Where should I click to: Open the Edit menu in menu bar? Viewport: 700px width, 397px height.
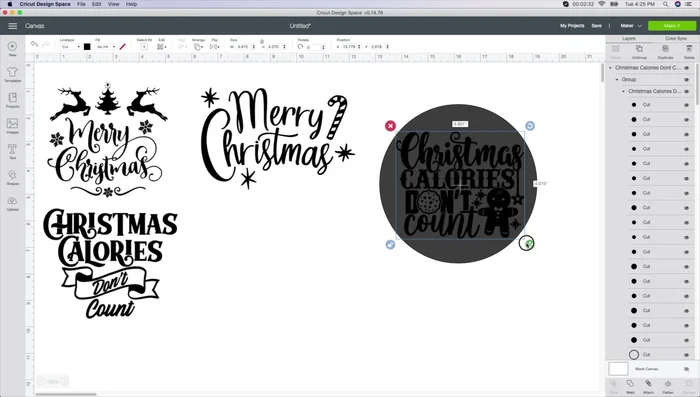coord(96,4)
